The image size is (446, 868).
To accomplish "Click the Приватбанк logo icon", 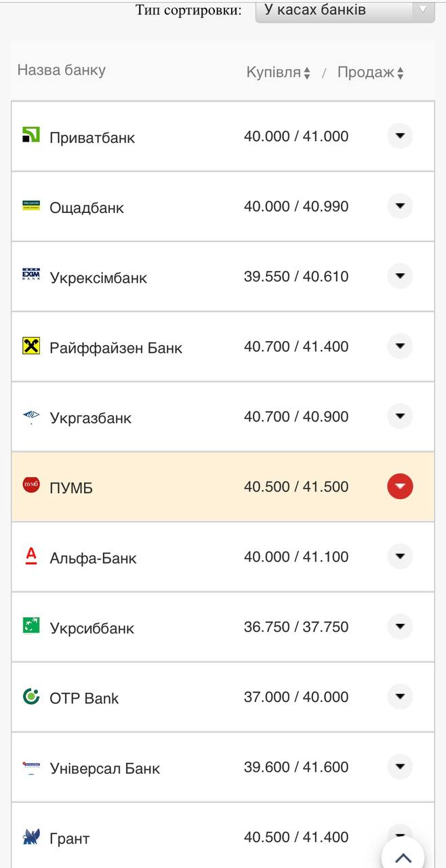I will click(31, 134).
